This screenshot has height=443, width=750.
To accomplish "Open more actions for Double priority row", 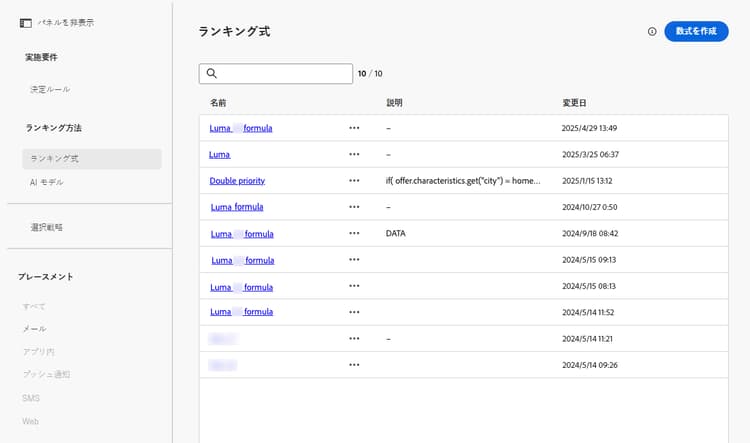I will [354, 181].
